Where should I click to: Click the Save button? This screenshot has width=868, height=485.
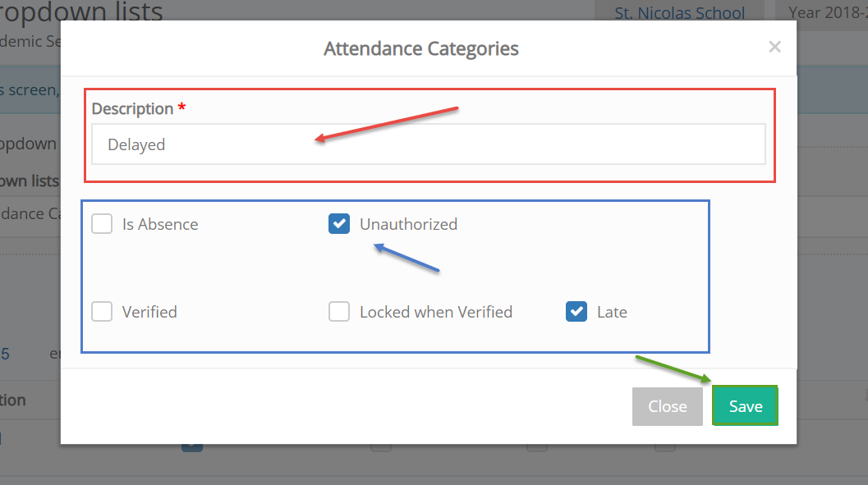(x=745, y=406)
